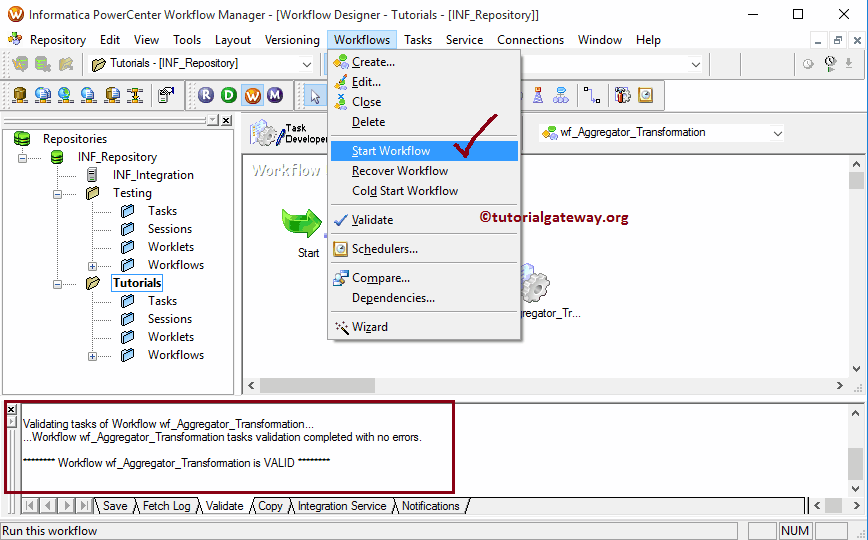Open the wf_Aggregator_Transformation workflow dropdown
This screenshot has width=868, height=540.
pos(777,133)
